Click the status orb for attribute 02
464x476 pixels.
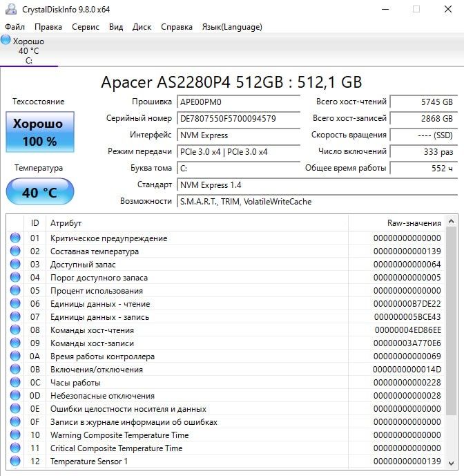pyautogui.click(x=15, y=251)
